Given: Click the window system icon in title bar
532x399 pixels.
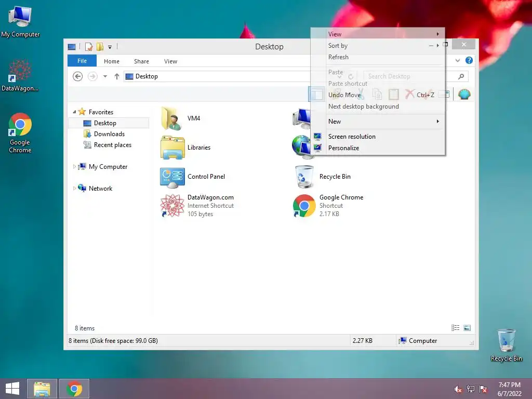Looking at the screenshot, I should [72, 46].
